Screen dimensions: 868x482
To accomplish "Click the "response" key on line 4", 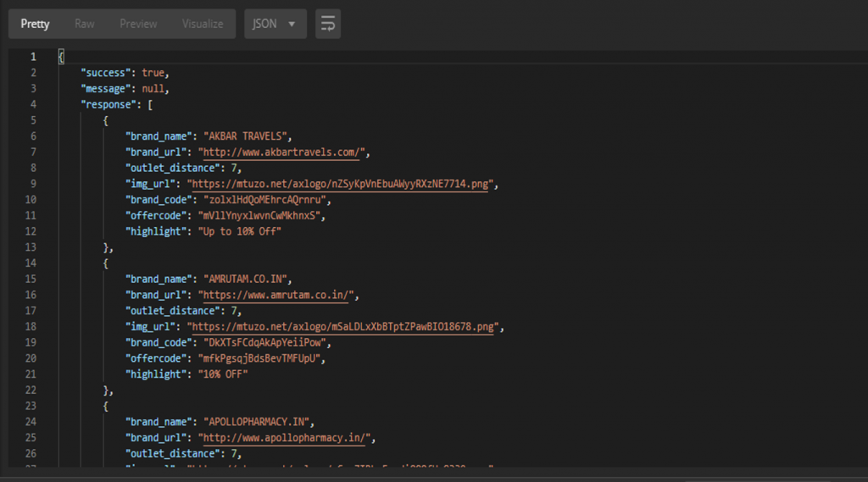I will (108, 104).
